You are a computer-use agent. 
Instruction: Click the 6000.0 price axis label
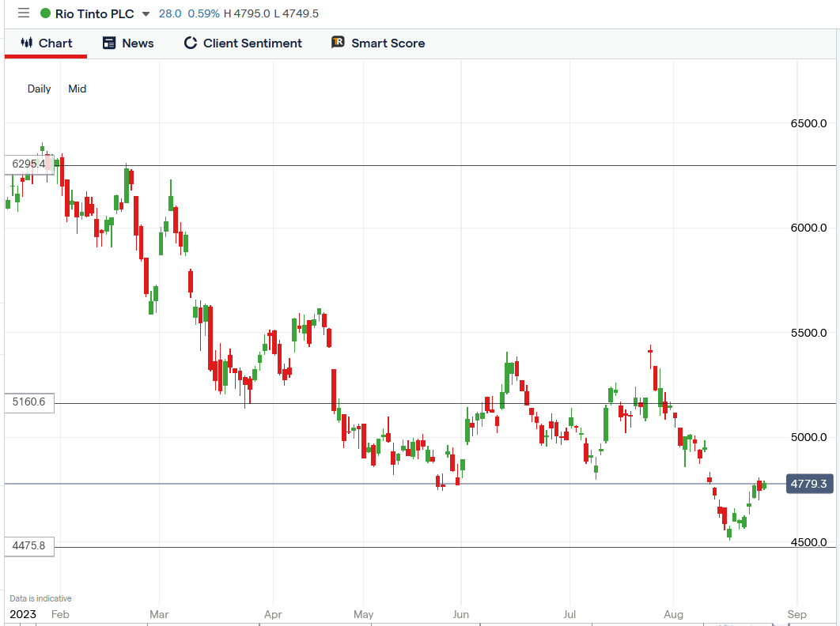tap(808, 228)
